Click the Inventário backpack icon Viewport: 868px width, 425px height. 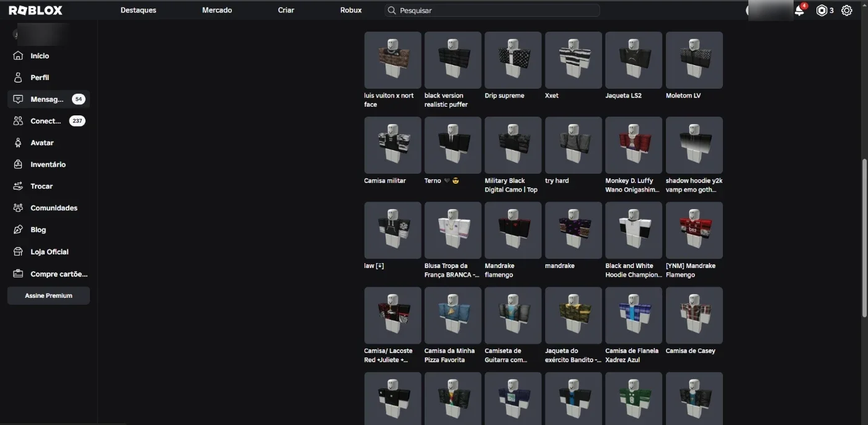pos(18,164)
